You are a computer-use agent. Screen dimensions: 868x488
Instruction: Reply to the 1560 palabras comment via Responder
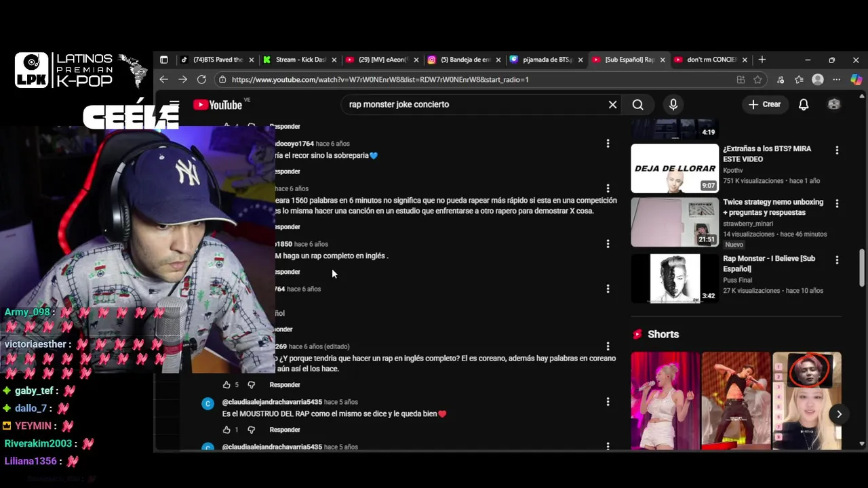287,227
